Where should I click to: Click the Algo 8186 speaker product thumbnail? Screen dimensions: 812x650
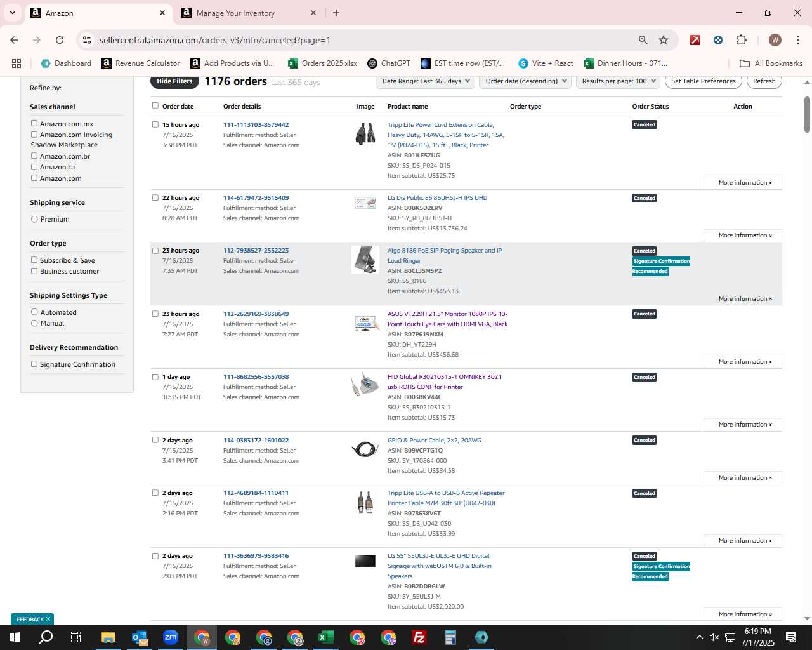(x=365, y=260)
